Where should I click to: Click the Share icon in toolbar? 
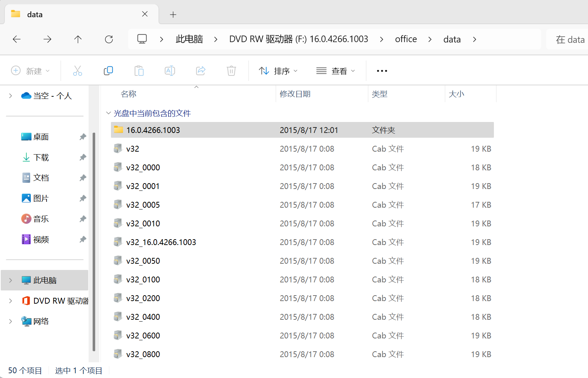pyautogui.click(x=201, y=71)
